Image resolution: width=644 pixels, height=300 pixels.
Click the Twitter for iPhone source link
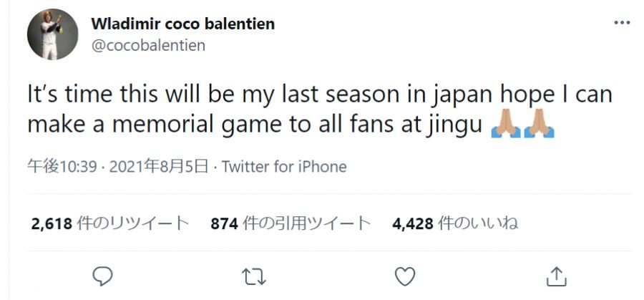(284, 167)
